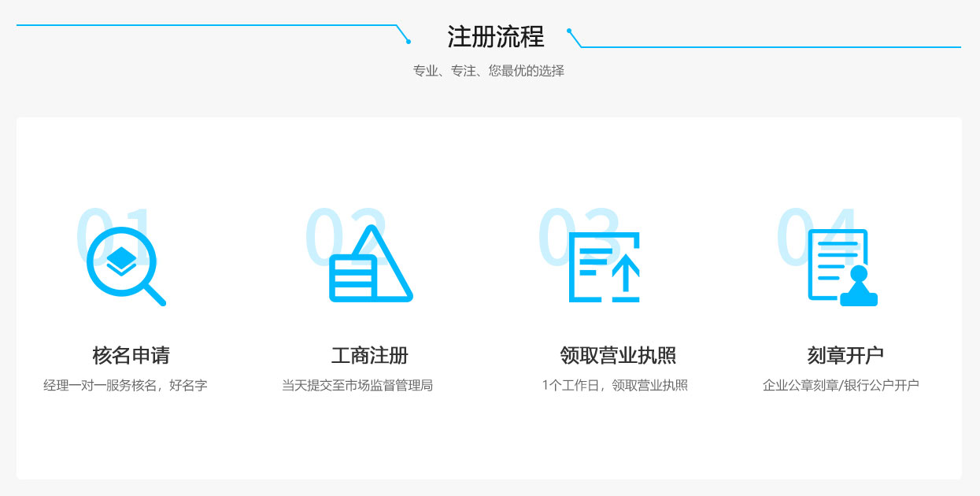Open the 核名申请 step title
This screenshot has width=980, height=496.
pyautogui.click(x=131, y=355)
